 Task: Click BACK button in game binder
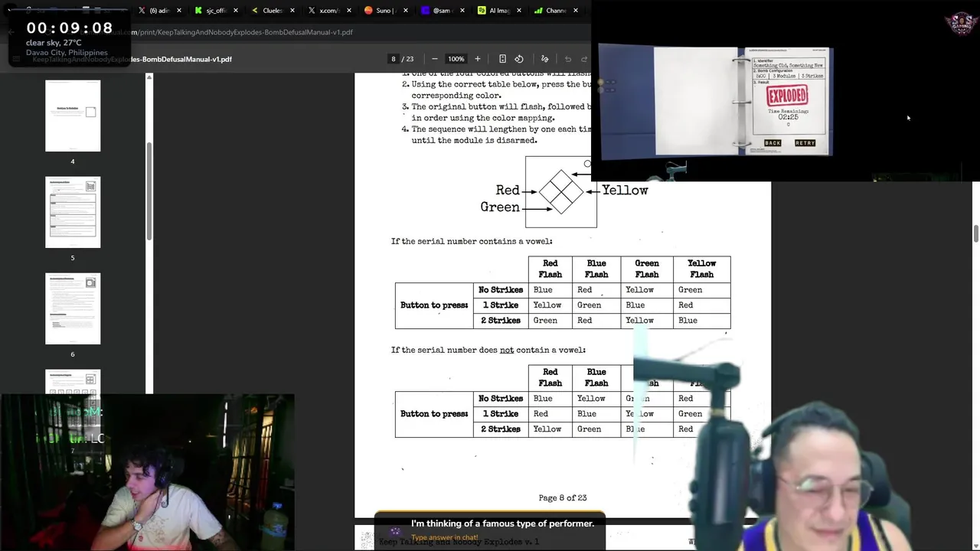tap(773, 143)
